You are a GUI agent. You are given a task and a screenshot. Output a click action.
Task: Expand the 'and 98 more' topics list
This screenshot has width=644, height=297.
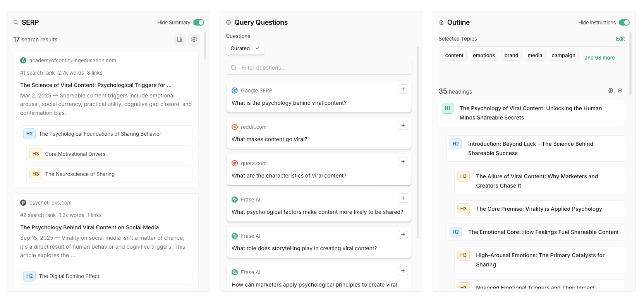[x=599, y=58]
